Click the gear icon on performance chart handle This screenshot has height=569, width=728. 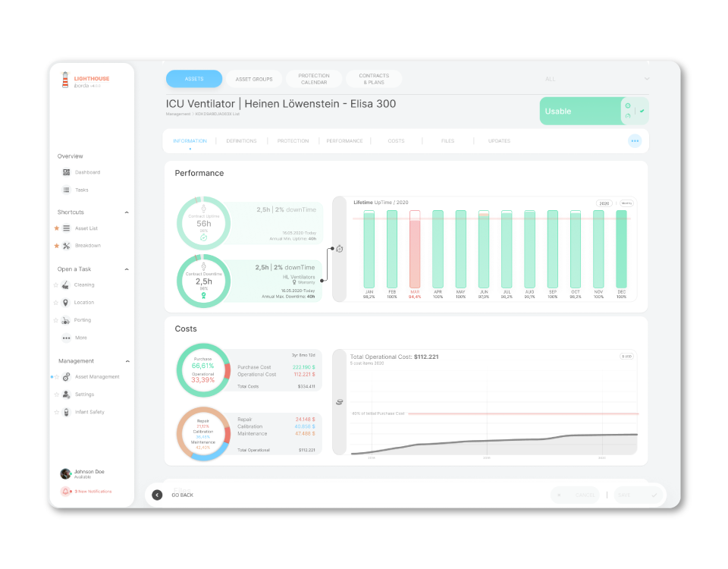[x=340, y=249]
